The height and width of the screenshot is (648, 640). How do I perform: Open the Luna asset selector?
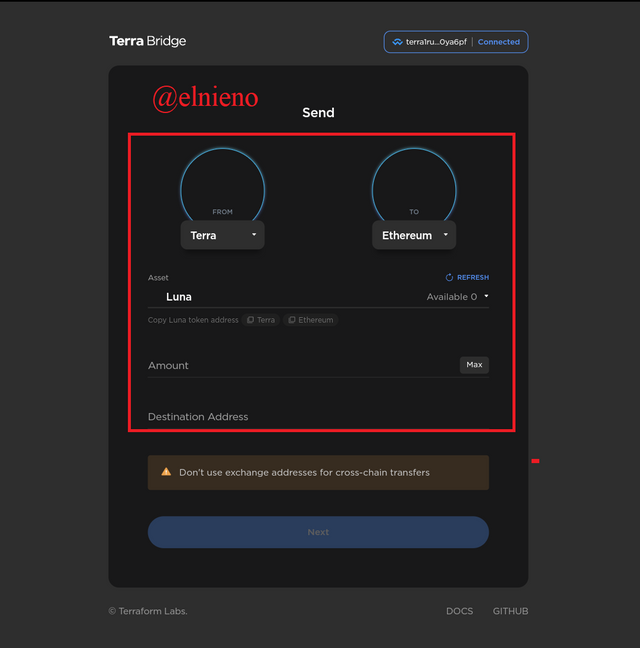[x=318, y=297]
